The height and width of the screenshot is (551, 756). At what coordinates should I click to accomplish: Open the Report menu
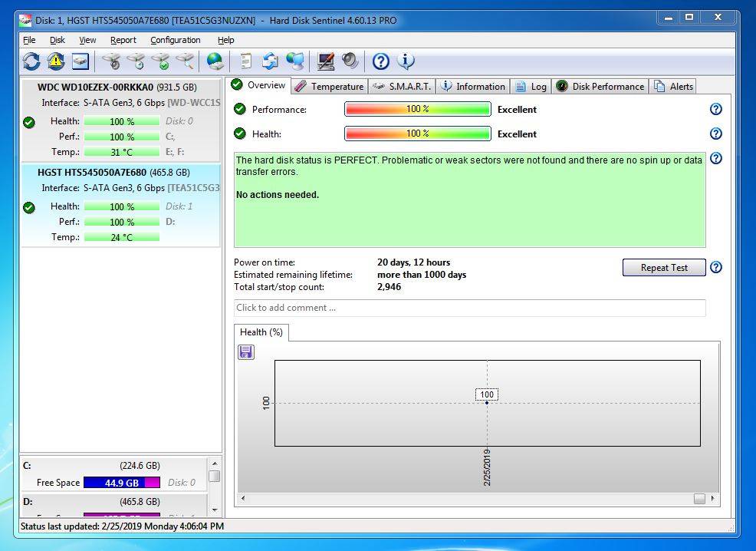tap(123, 40)
